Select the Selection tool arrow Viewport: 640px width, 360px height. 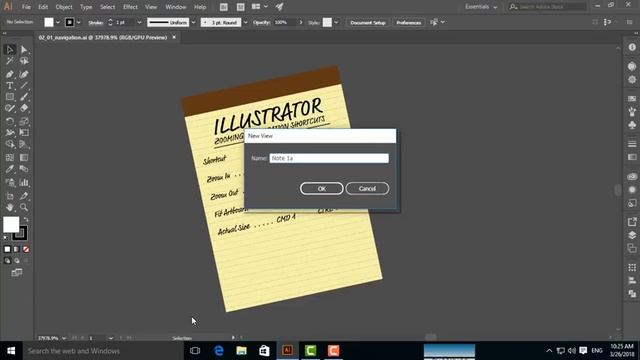click(10, 49)
